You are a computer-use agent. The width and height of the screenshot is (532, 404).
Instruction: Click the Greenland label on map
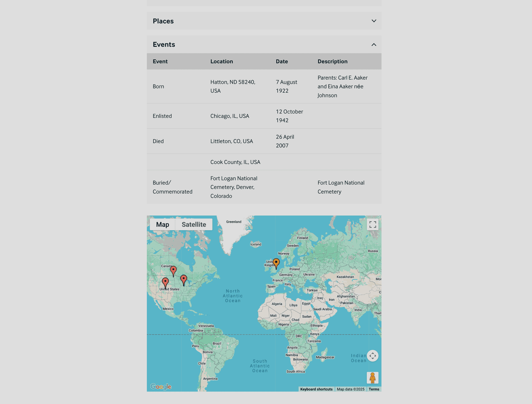pos(234,222)
